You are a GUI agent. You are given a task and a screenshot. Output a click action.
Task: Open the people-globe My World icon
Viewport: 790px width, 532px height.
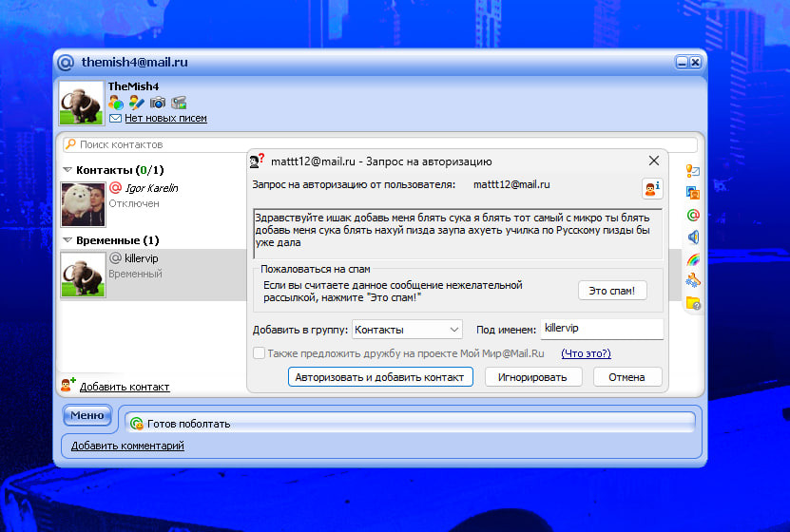pyautogui.click(x=116, y=102)
